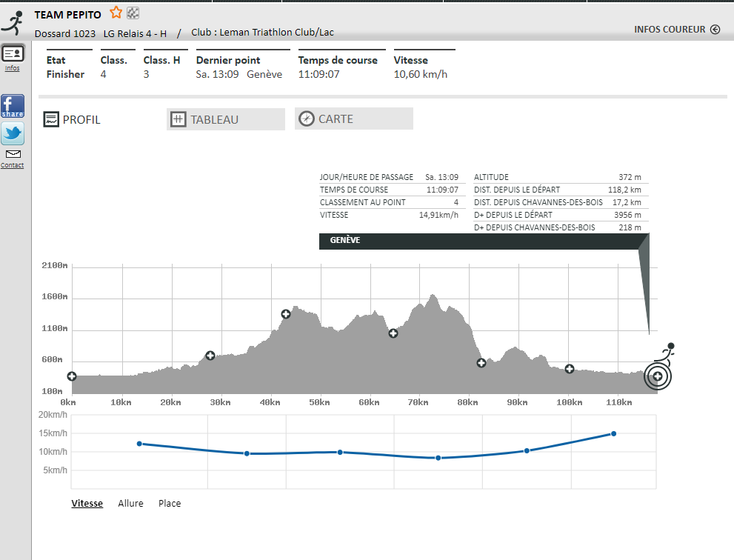Select the checkpoint marker near 100km
Viewport: 734px width, 560px height.
click(x=570, y=369)
